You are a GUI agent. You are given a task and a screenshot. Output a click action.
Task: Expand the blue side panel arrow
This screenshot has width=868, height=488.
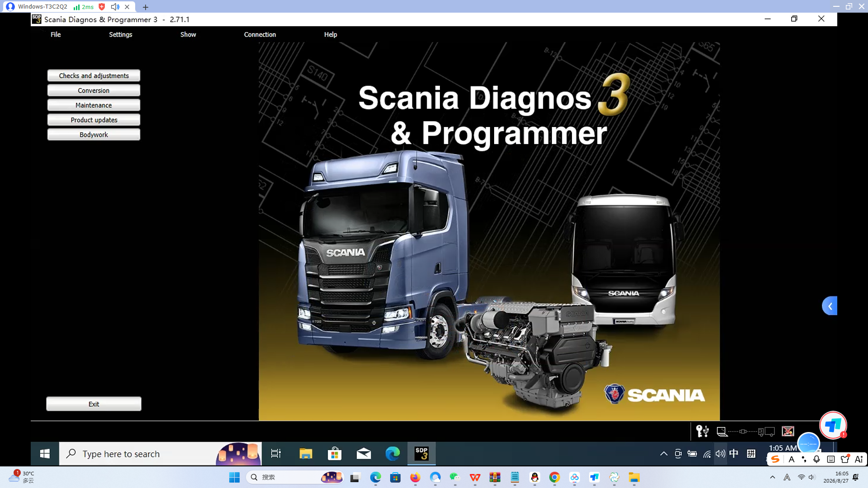[830, 306]
